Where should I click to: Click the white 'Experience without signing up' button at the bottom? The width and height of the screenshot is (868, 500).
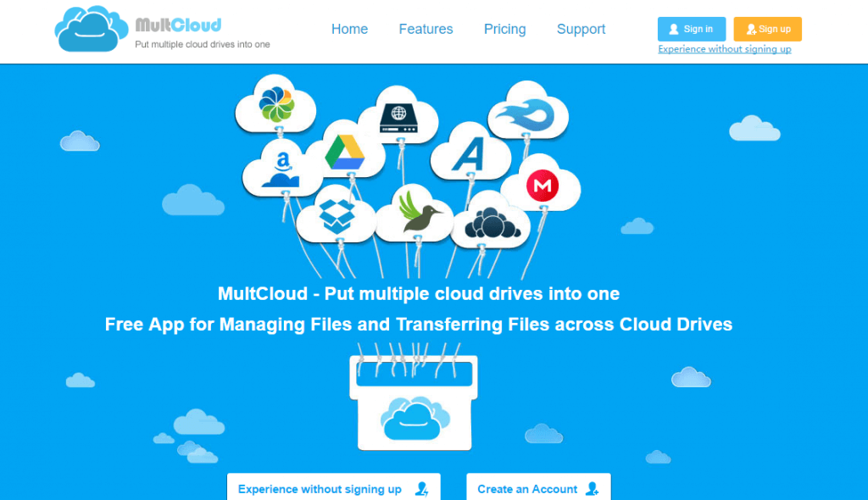[x=334, y=488]
